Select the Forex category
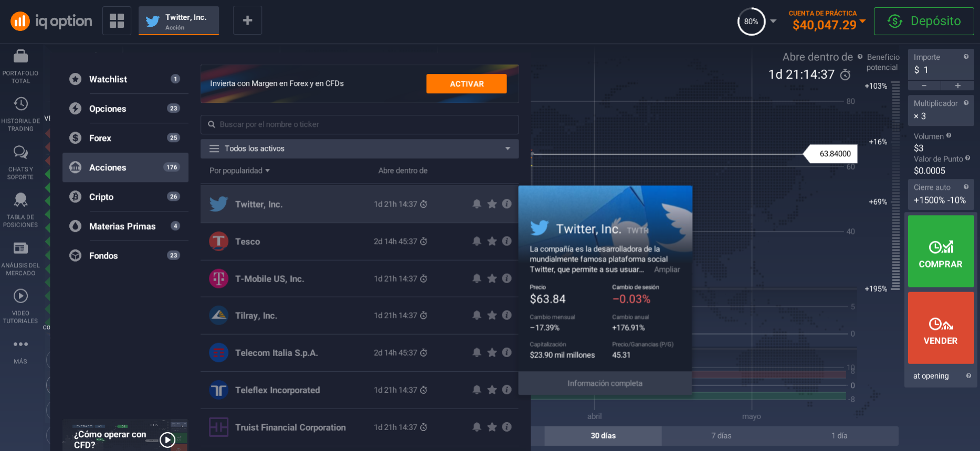Viewport: 980px width, 451px height. [125, 138]
